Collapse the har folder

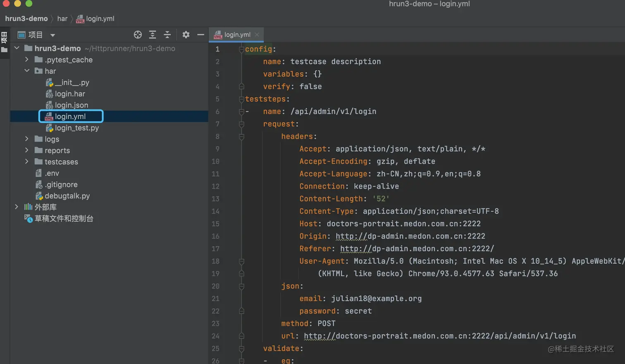click(x=27, y=71)
